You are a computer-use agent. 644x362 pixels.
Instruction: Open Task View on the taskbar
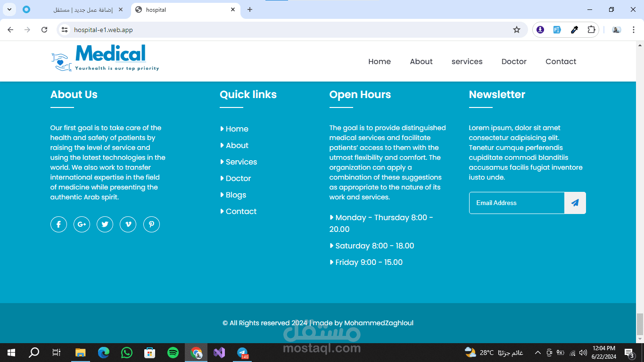point(56,353)
